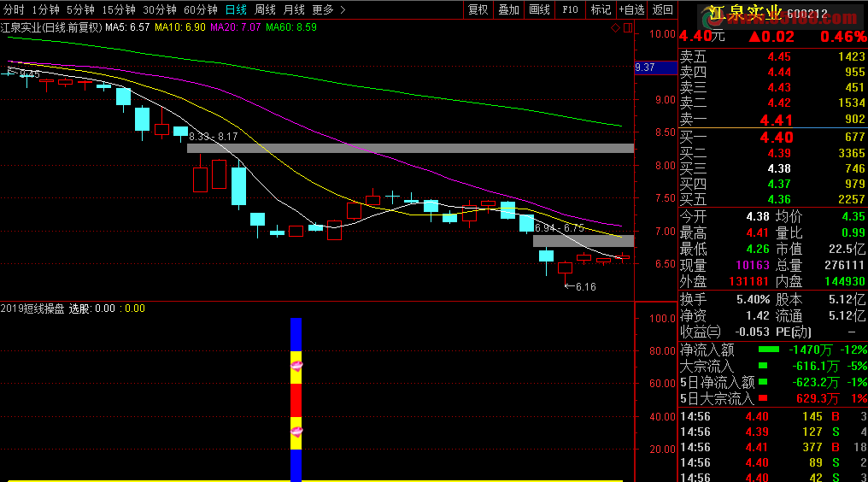
Task: Click the 2019短线操盘 indicator title
Action: (x=32, y=309)
